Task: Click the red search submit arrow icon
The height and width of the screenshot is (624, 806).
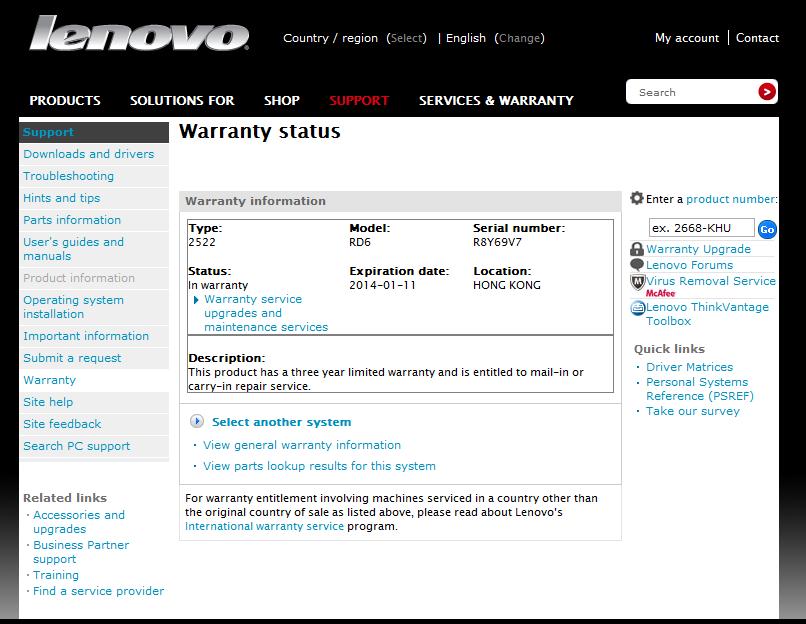Action: coord(767,92)
